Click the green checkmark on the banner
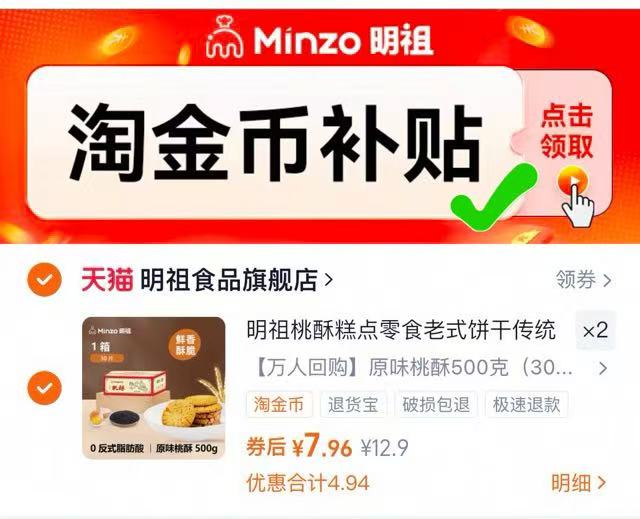 [x=494, y=196]
